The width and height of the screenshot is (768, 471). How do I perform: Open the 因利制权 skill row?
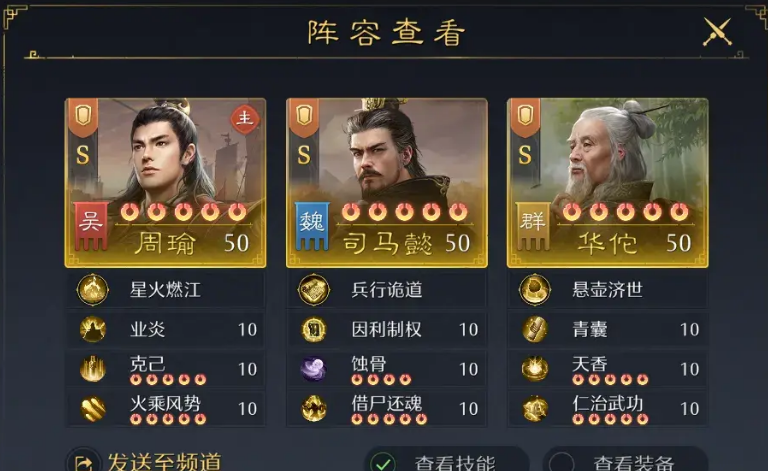point(387,329)
